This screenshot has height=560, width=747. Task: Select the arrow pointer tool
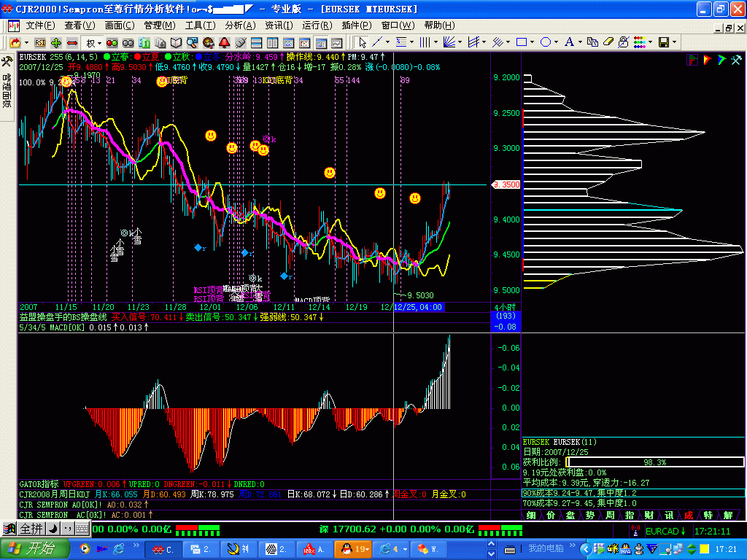point(363,42)
